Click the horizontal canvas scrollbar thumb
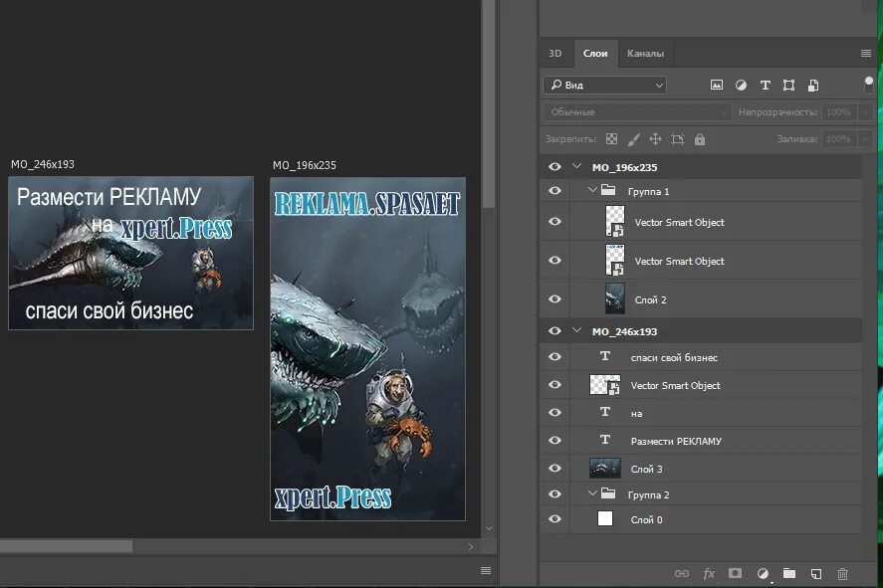Viewport: 883px width, 588px height. click(x=66, y=546)
